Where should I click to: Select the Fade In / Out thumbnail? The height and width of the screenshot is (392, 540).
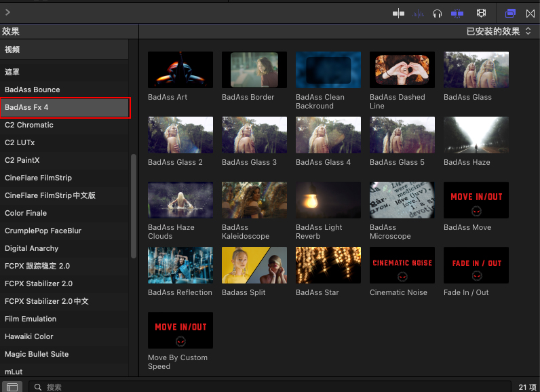(476, 265)
